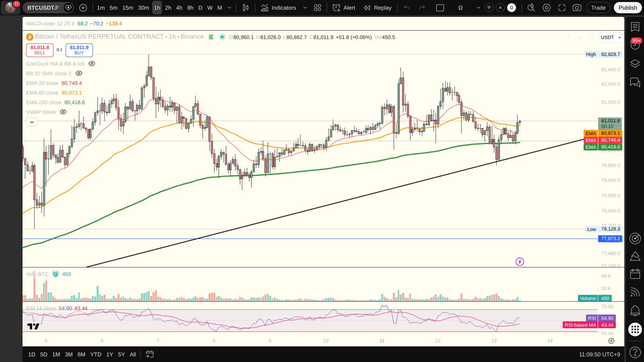The image size is (644, 362).
Task: Open the Alert button
Action: pos(344,8)
